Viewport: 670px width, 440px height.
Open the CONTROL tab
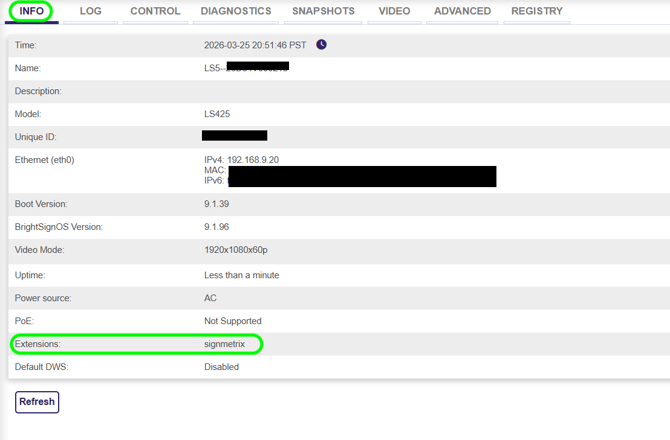[x=155, y=11]
